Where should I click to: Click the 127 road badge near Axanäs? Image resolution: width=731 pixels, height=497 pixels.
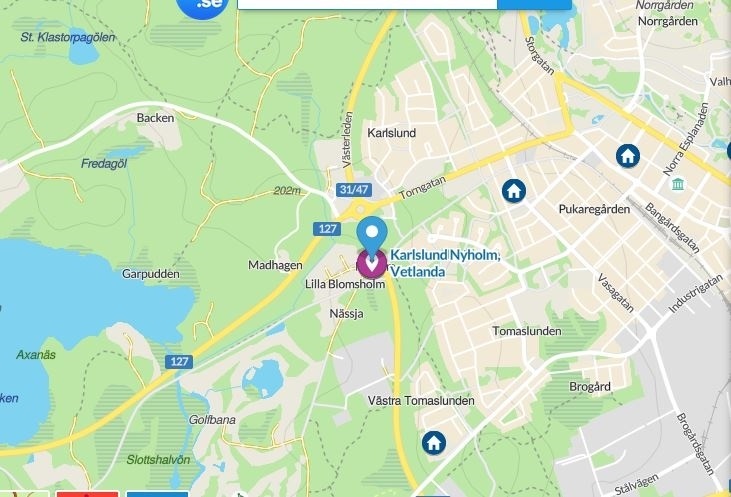pos(179,361)
